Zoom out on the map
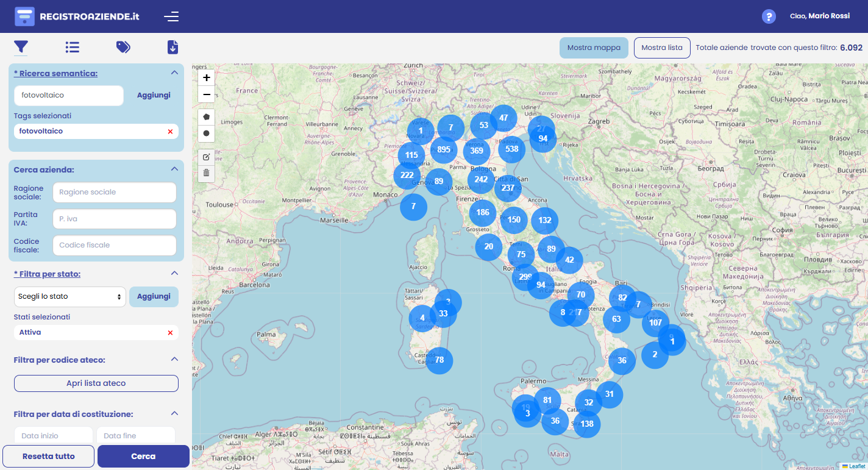Viewport: 868px width, 470px height. pyautogui.click(x=207, y=94)
